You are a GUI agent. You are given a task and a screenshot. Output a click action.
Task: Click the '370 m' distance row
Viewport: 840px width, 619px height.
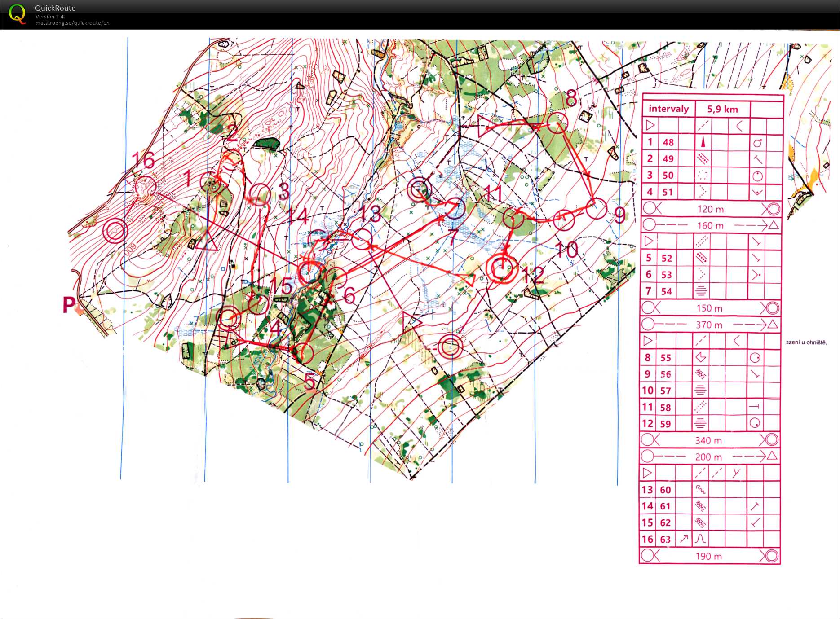[x=711, y=325]
